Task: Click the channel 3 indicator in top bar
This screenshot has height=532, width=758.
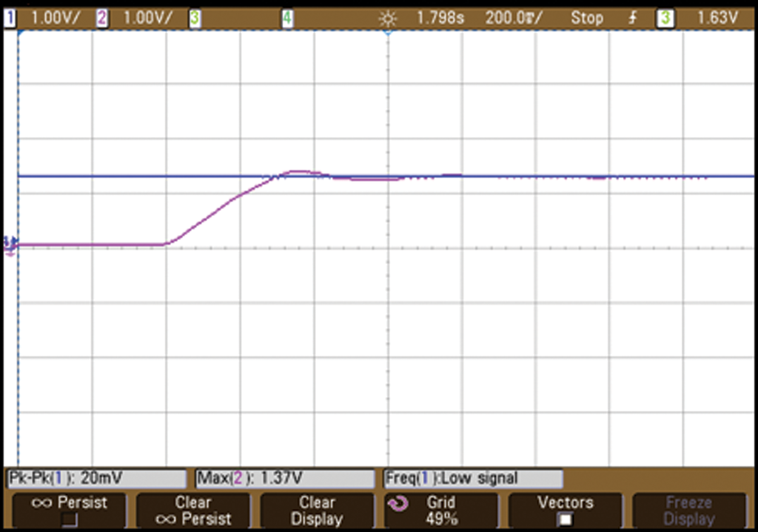Action: 194,18
